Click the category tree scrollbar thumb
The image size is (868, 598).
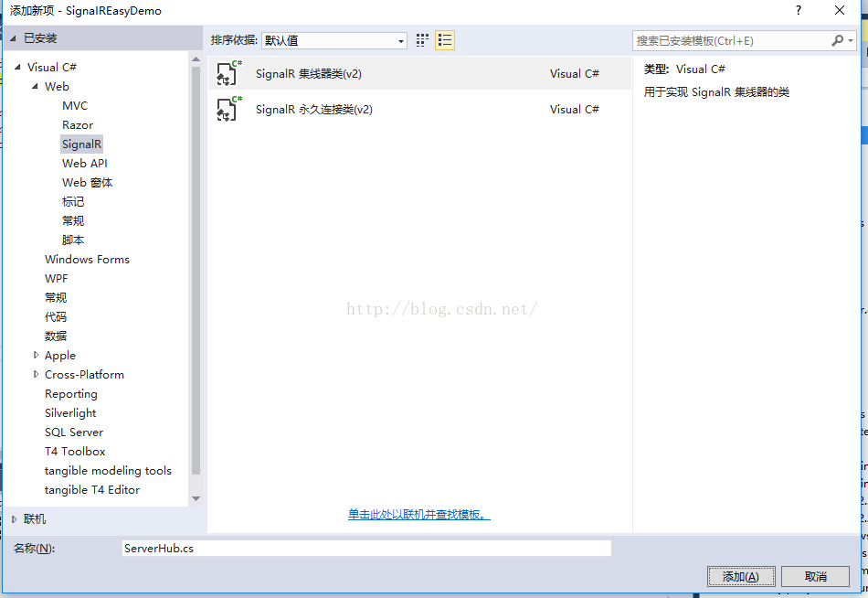[x=196, y=271]
